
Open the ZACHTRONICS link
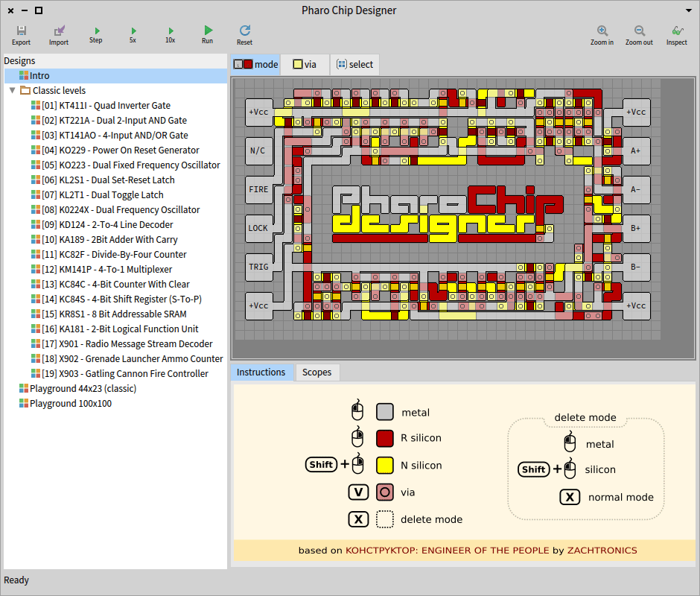point(602,551)
